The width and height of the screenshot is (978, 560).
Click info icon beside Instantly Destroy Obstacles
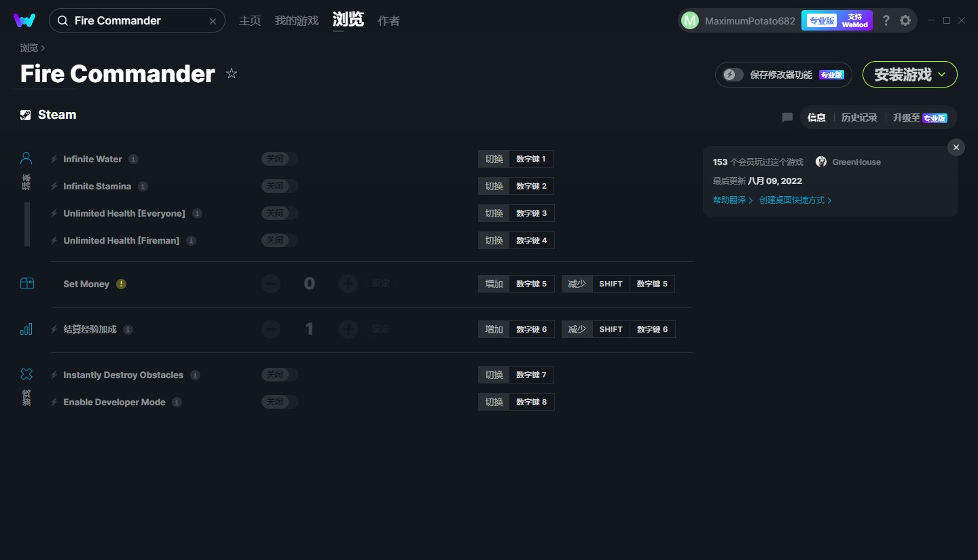pos(195,375)
